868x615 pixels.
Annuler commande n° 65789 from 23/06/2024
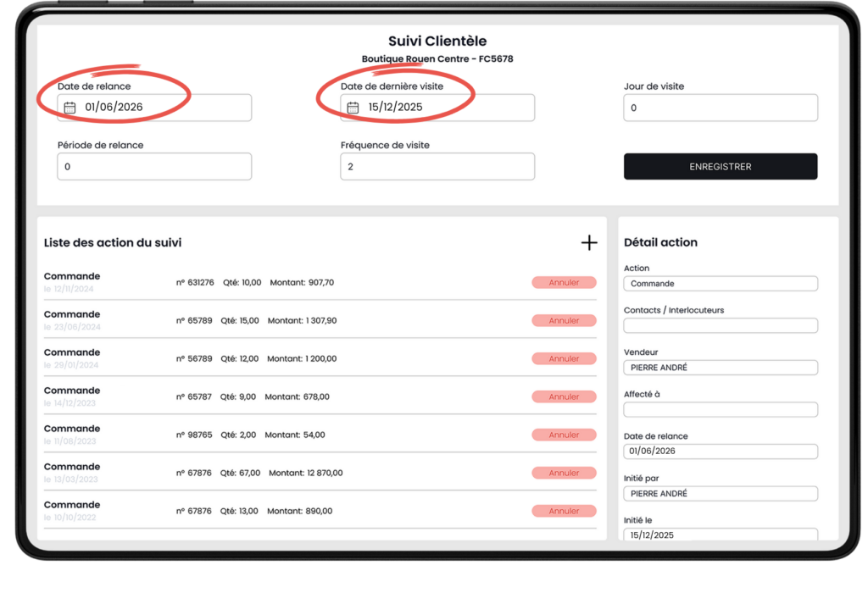pyautogui.click(x=564, y=320)
